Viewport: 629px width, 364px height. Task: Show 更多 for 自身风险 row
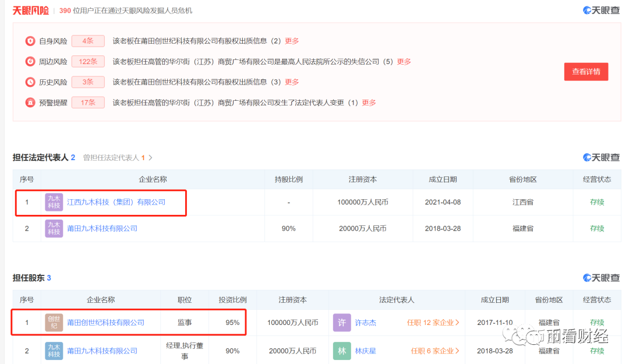(x=292, y=41)
